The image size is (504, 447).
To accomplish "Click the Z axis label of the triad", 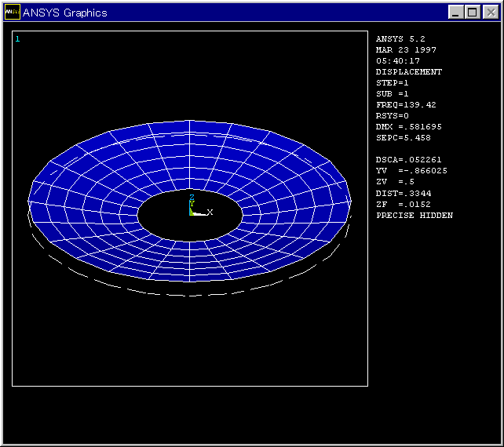I will coord(192,197).
